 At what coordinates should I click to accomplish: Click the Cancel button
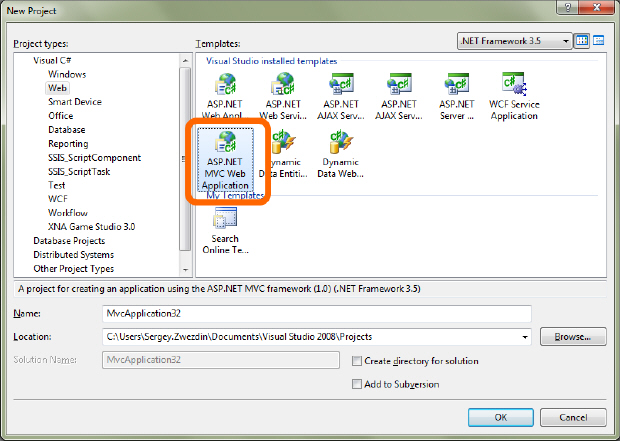[573, 417]
